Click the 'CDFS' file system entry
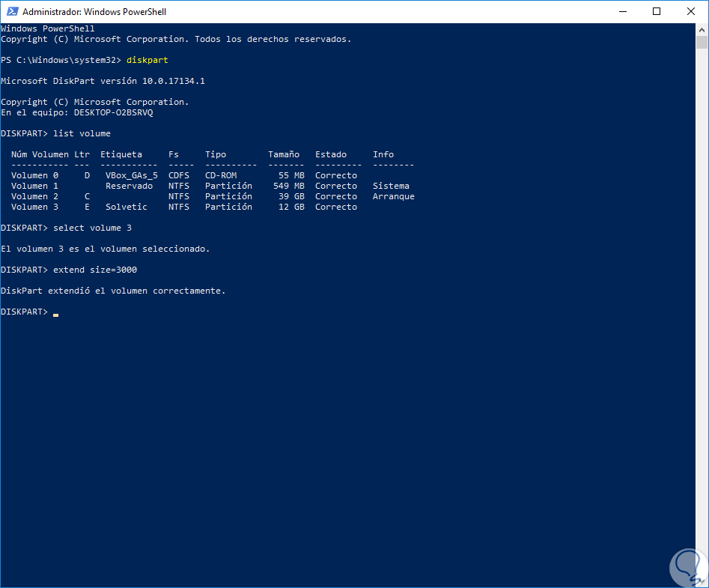The image size is (709, 588). (179, 175)
